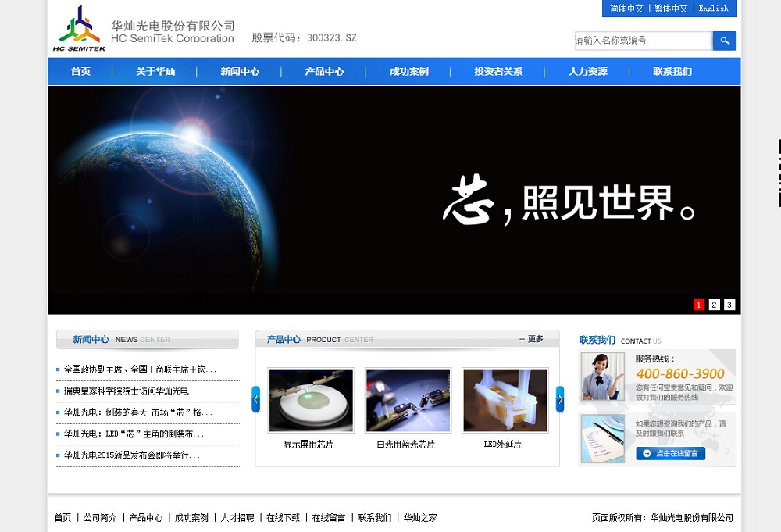This screenshot has height=532, width=781.
Task: Click the search magnifier button
Action: click(x=724, y=41)
